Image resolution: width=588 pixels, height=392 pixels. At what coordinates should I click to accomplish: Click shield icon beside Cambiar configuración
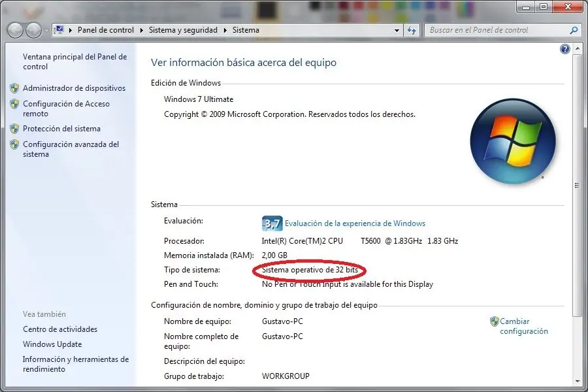(x=495, y=321)
